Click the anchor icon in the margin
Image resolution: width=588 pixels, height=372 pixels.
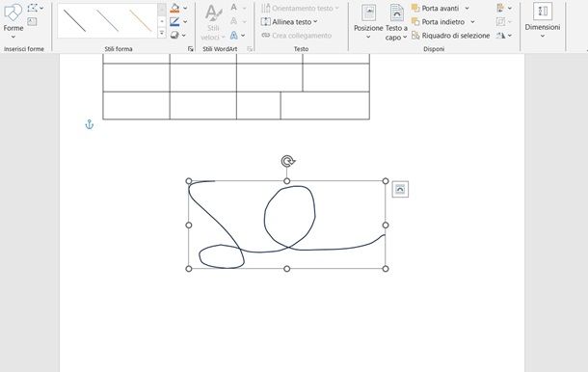pos(90,124)
